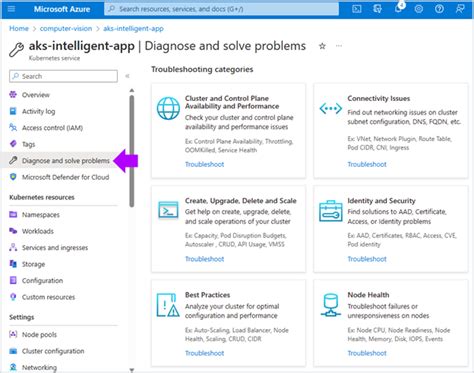Open the Cloud Shell icon in header

[x=357, y=9]
